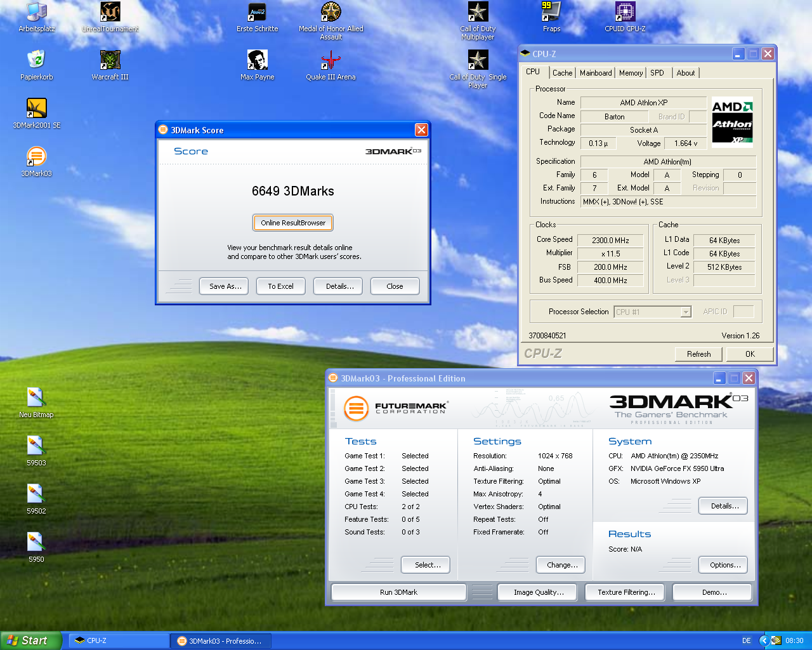Click the Resolution value 1024 x 768

pos(555,456)
